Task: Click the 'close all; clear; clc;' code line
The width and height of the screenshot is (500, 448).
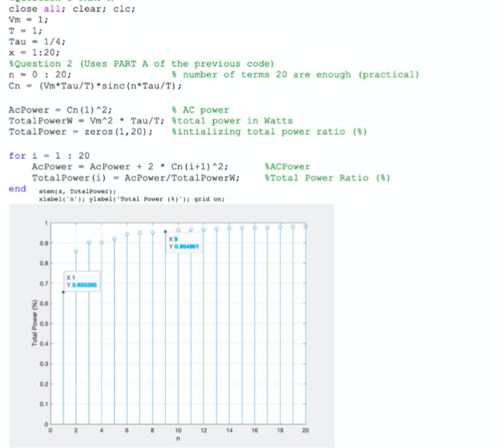Action: click(72, 9)
